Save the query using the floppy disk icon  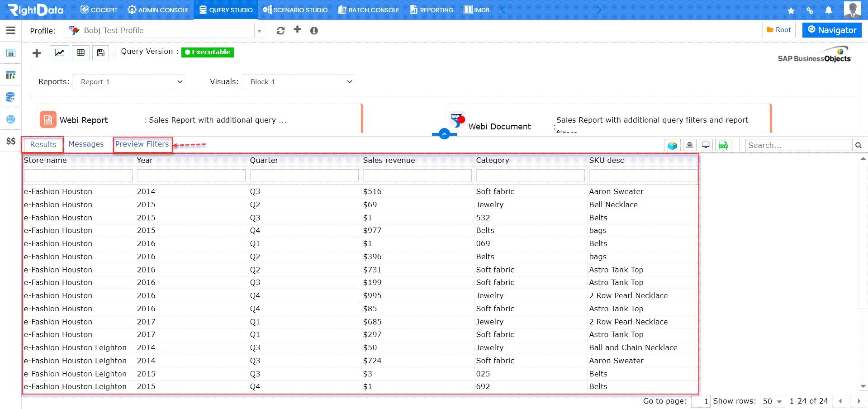(x=100, y=52)
